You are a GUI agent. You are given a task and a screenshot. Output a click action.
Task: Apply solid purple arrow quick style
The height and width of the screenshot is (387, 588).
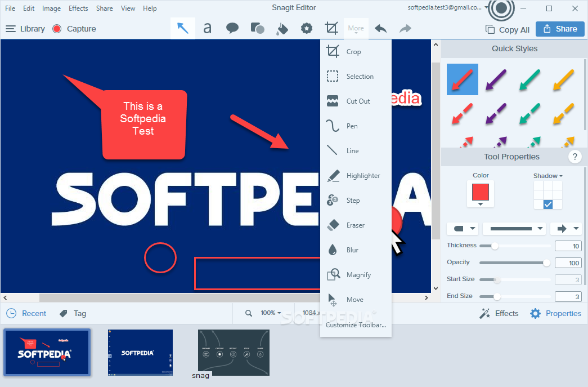[496, 79]
